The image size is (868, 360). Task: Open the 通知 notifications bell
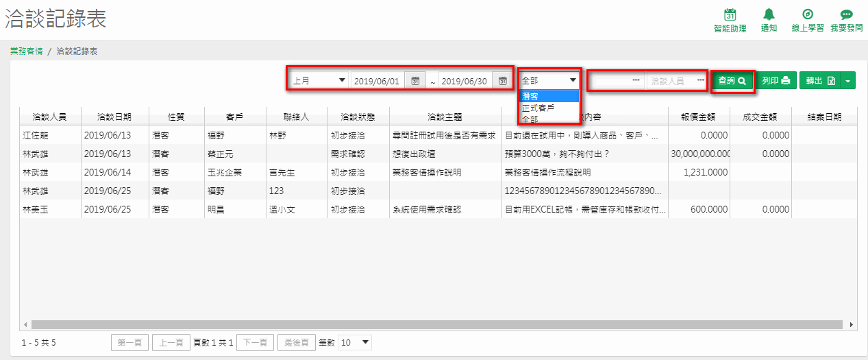click(769, 21)
